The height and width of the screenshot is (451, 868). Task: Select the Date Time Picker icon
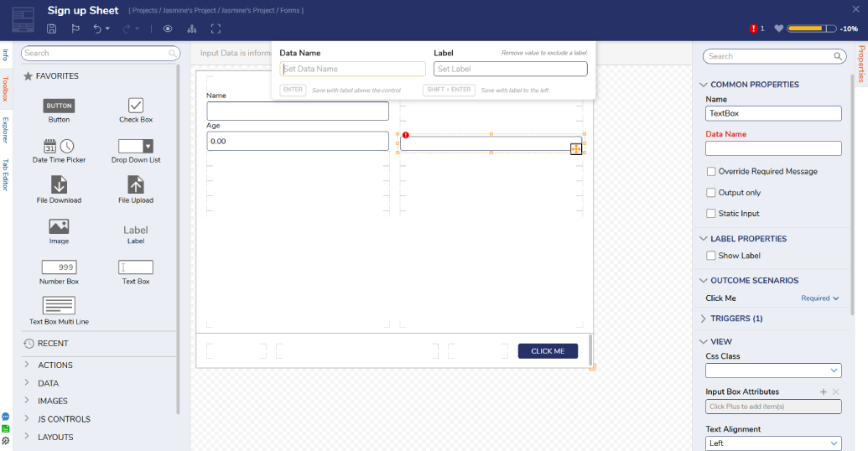59,146
